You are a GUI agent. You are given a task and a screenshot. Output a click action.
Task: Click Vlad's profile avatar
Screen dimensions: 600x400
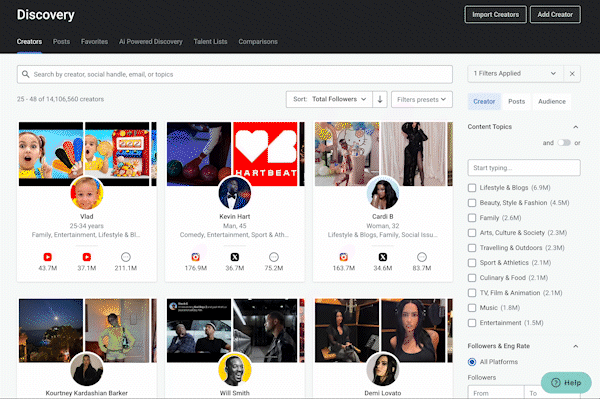(x=87, y=193)
